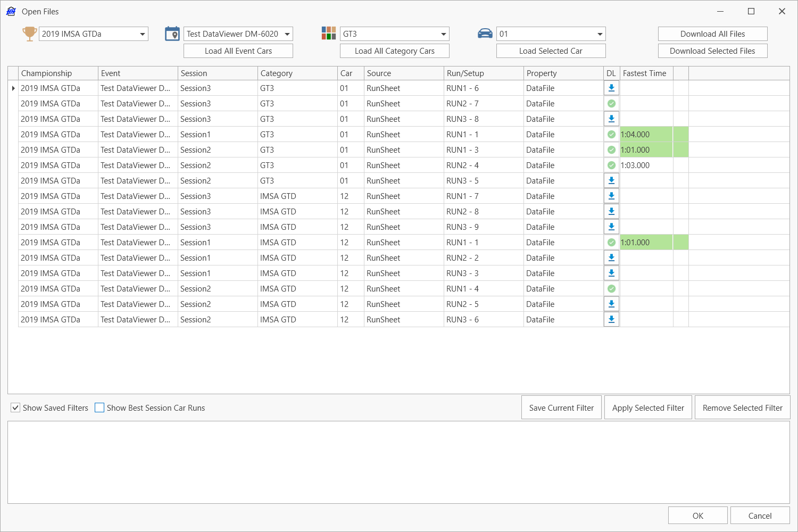This screenshot has height=532, width=798.
Task: Download file for Session3 GT3 RUN3 - 8
Action: [612, 119]
